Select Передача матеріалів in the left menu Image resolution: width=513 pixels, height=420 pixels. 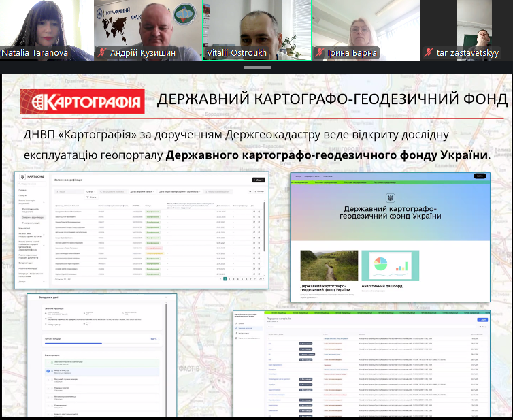pyautogui.click(x=248, y=328)
